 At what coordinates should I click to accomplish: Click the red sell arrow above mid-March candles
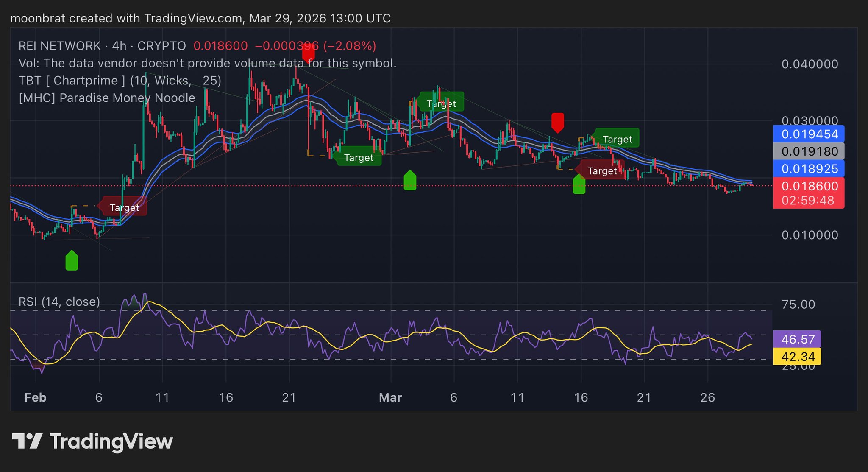[557, 122]
